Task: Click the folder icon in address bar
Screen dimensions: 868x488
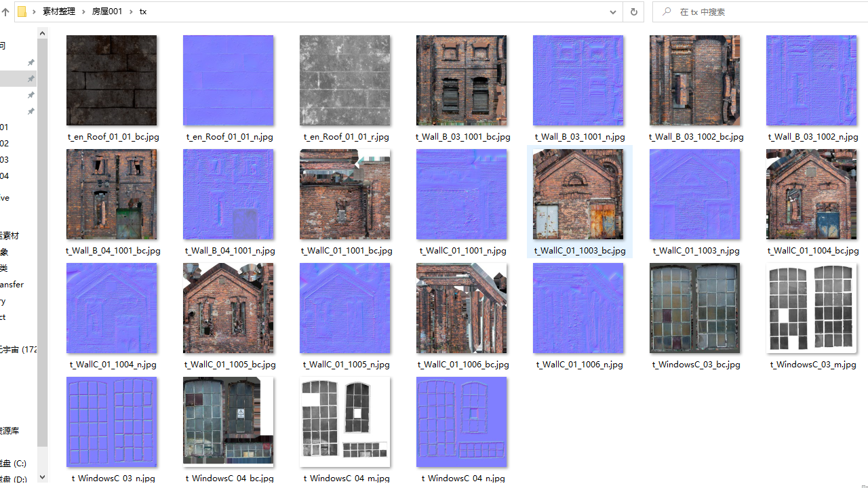Action: click(22, 12)
